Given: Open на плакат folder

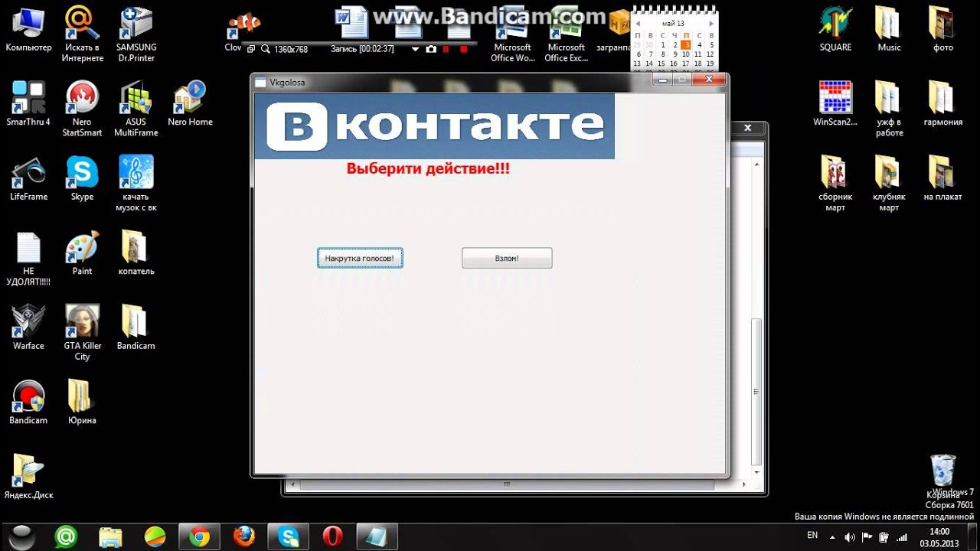Looking at the screenshot, I should [x=943, y=179].
